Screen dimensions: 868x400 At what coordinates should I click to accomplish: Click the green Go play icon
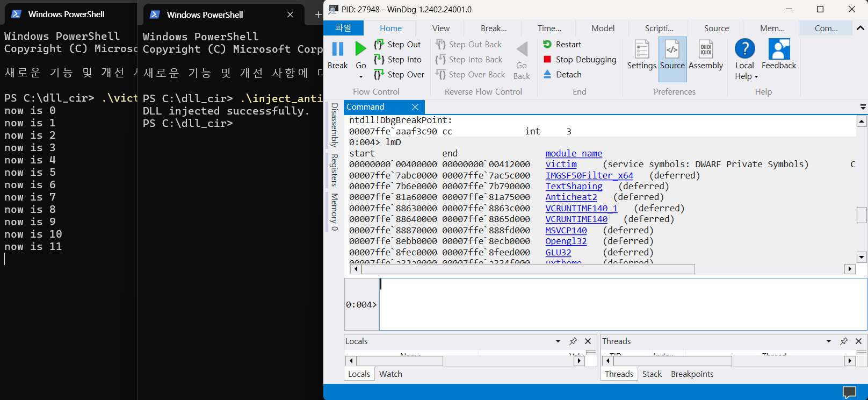[360, 49]
